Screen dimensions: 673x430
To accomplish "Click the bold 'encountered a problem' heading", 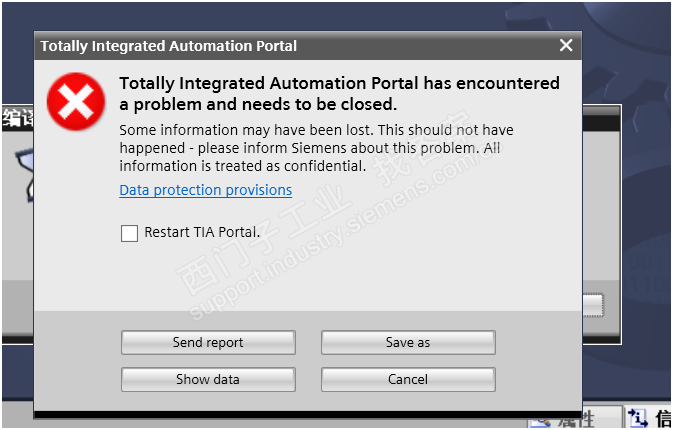I will (x=338, y=93).
